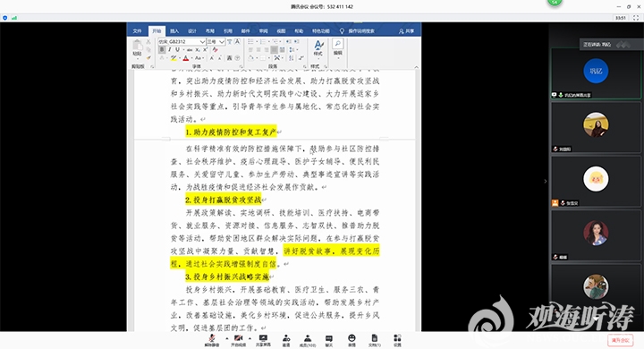
Task: Open the emoji reactions icon
Action: (352, 339)
